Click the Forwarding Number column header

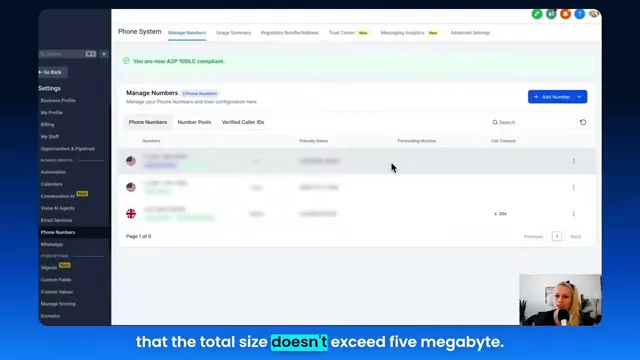point(417,141)
